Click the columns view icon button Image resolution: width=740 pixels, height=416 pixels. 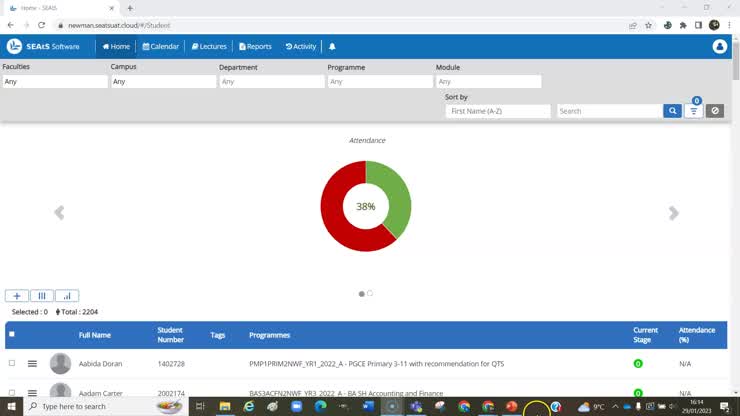[42, 296]
